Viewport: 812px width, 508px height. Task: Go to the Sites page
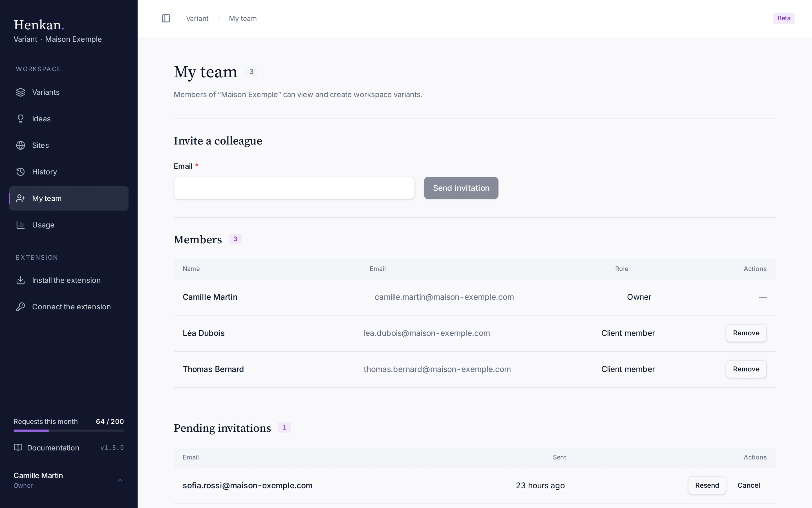pos(69,145)
